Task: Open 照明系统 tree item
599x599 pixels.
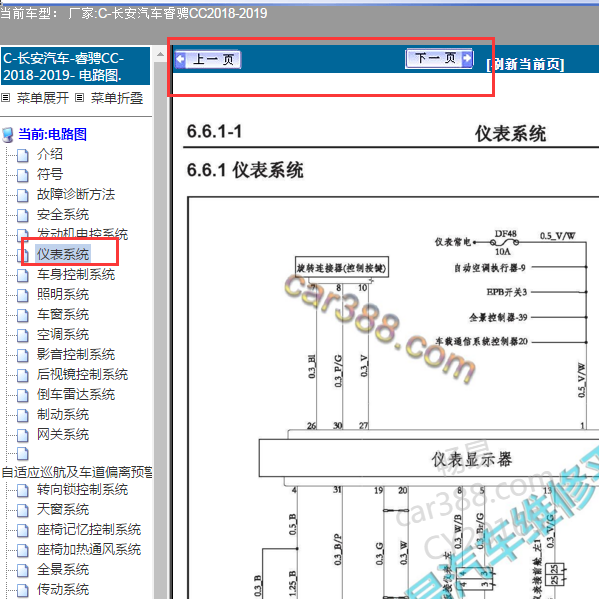Action: click(63, 294)
